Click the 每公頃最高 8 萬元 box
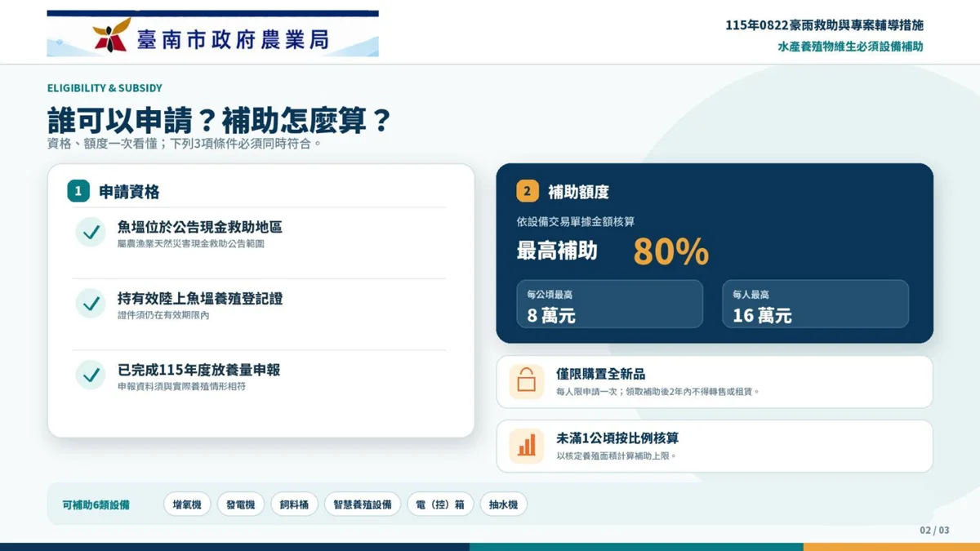Viewport: 980px width, 551px height. pos(609,304)
